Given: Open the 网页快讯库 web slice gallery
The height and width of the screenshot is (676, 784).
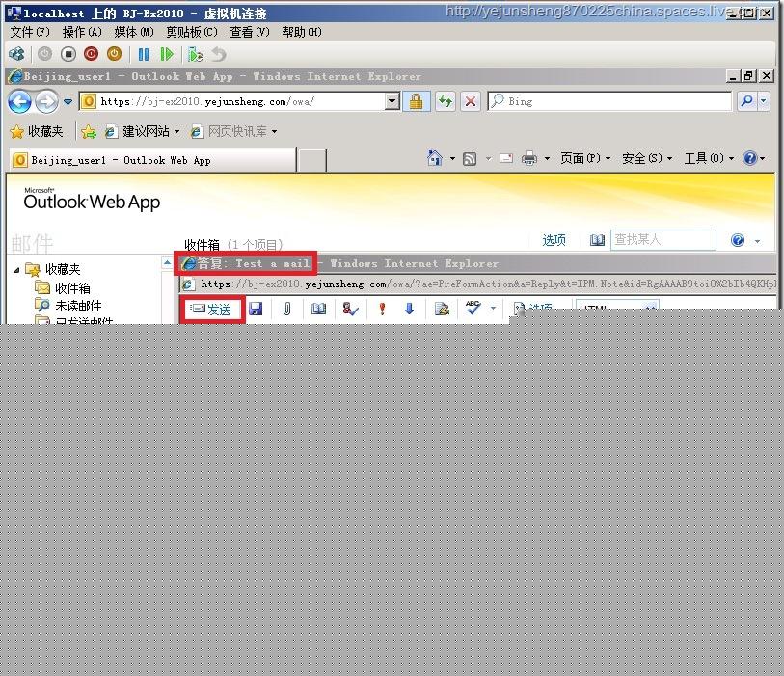Looking at the screenshot, I should 233,131.
